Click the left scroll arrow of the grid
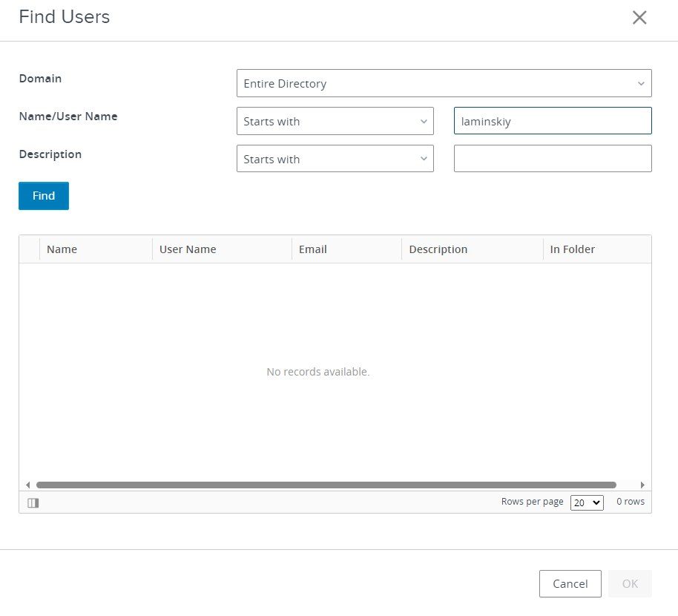This screenshot has width=678, height=616. pyautogui.click(x=28, y=485)
